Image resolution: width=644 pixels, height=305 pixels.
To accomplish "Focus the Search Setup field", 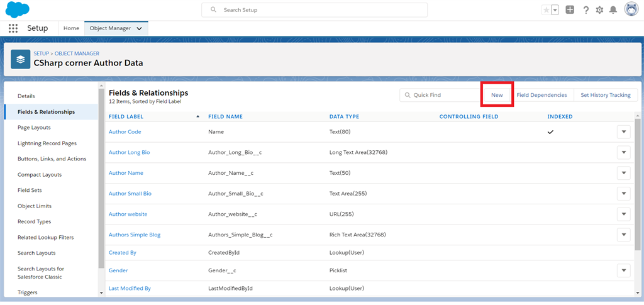I will 314,10.
